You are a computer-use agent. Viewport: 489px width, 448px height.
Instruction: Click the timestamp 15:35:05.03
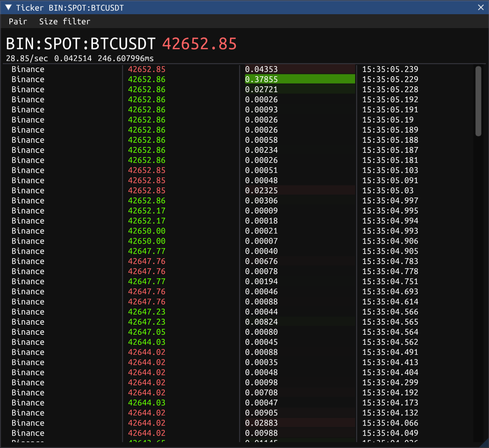tap(388, 191)
